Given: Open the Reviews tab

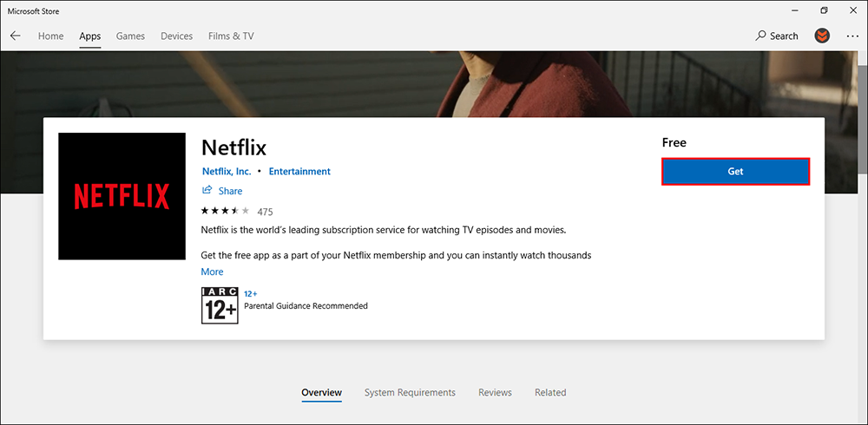Looking at the screenshot, I should click(x=495, y=392).
